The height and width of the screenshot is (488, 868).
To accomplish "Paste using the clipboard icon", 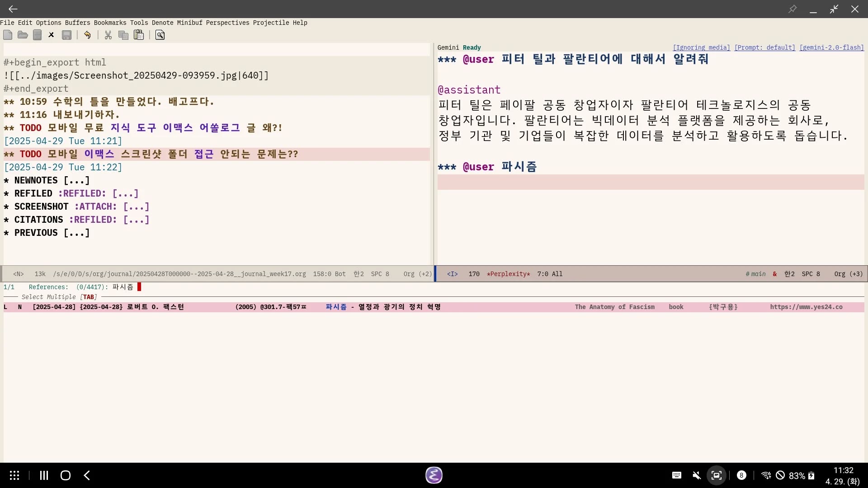I will tap(139, 35).
